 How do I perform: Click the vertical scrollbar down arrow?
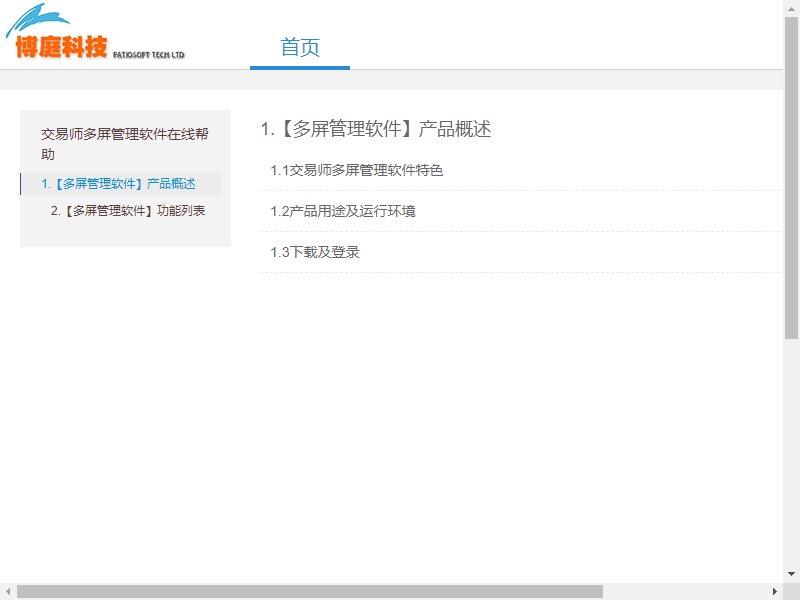792,574
